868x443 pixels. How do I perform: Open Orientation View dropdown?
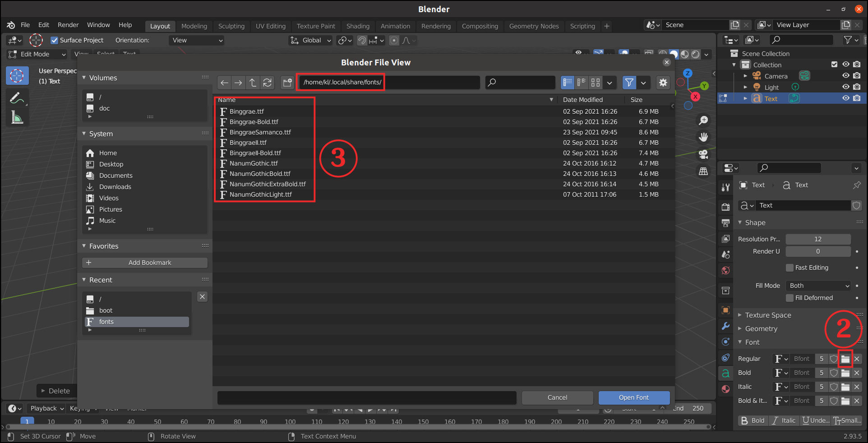tap(197, 41)
